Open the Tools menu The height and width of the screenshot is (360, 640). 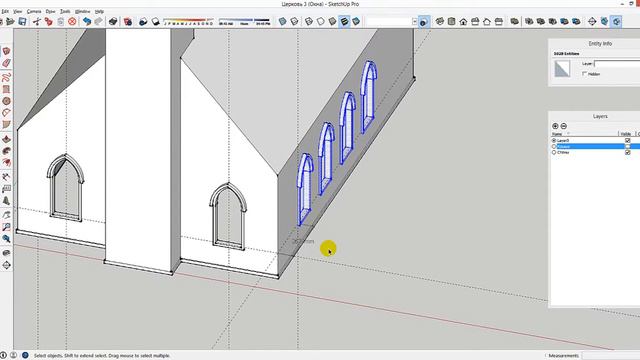coord(65,11)
